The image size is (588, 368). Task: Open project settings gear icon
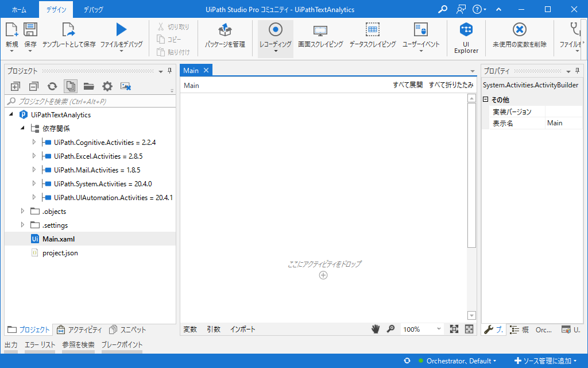point(107,86)
